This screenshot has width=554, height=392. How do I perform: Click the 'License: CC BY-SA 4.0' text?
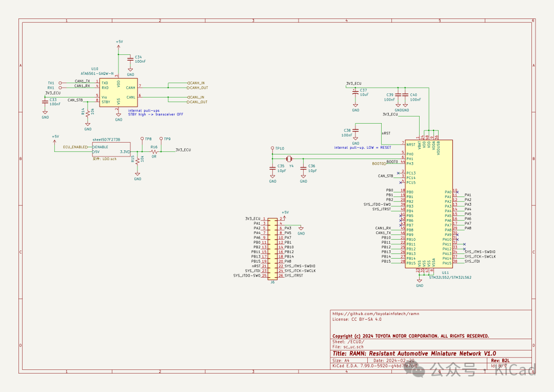(357, 319)
